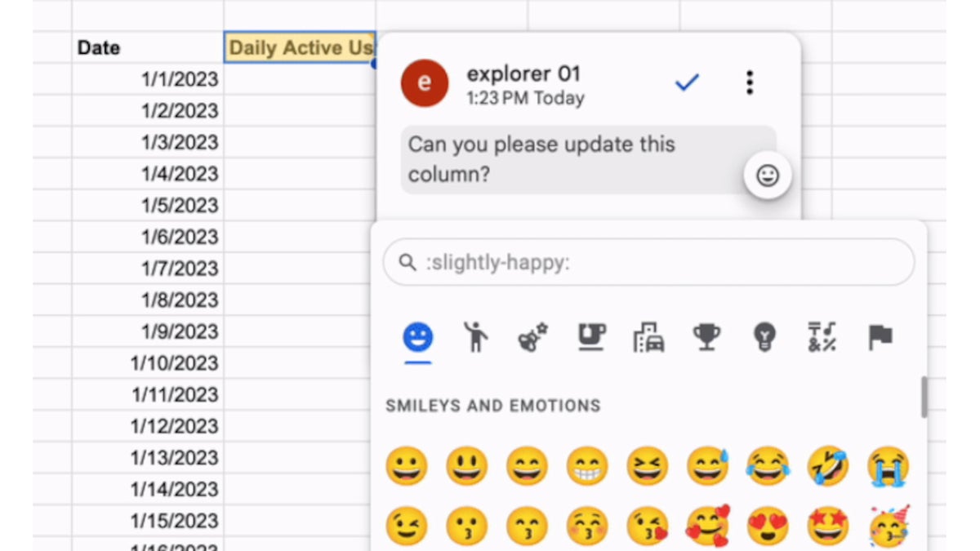Click the emoji picker scrollbar thumb

pos(924,398)
